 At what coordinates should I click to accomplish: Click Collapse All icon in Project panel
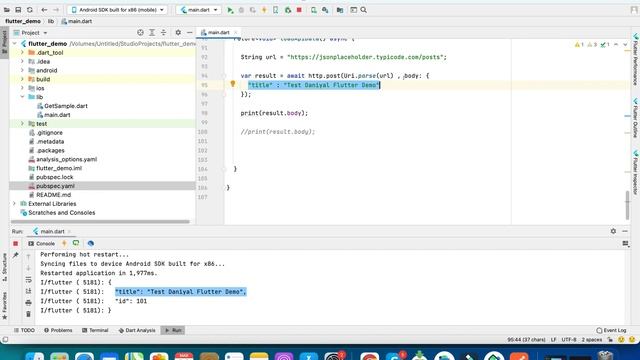(x=163, y=33)
